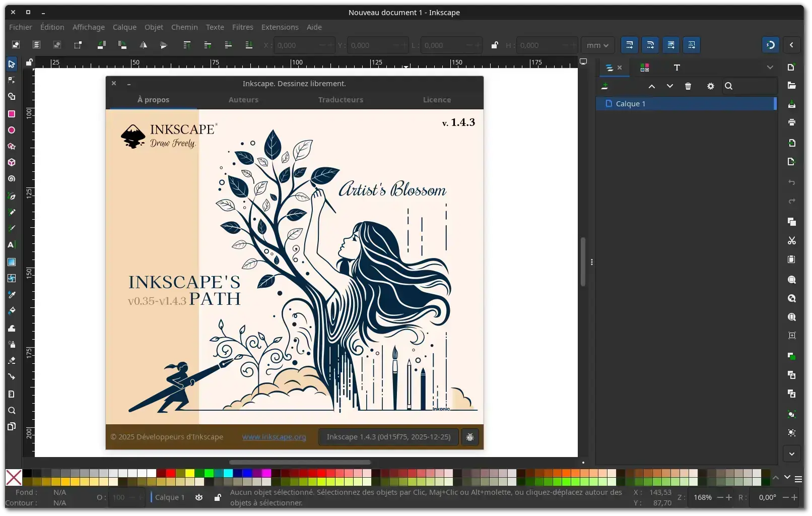Select the Calligraphy tool
This screenshot has width=812, height=516.
tap(12, 228)
